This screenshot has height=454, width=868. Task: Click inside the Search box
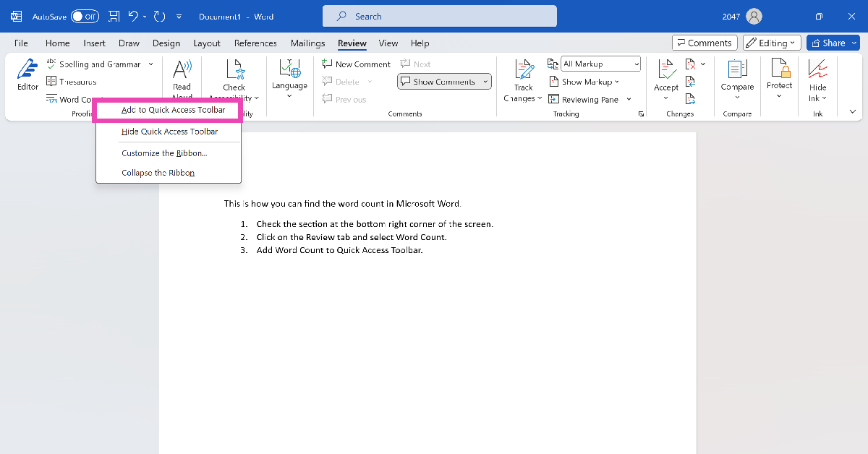point(439,16)
